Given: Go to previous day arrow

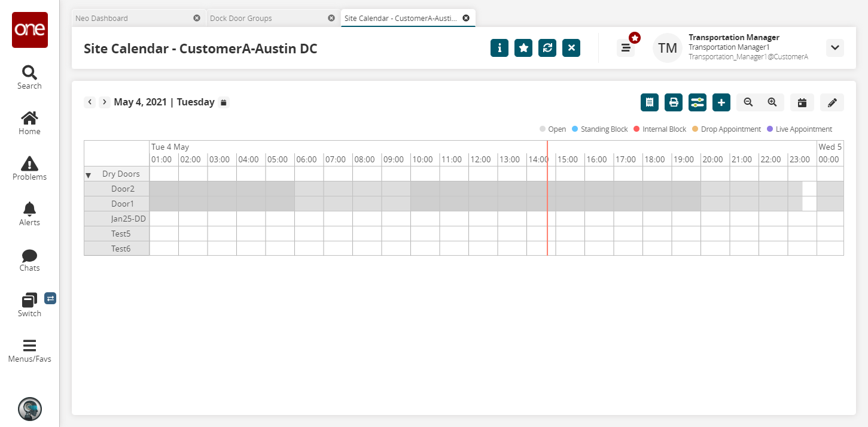Looking at the screenshot, I should [x=90, y=102].
